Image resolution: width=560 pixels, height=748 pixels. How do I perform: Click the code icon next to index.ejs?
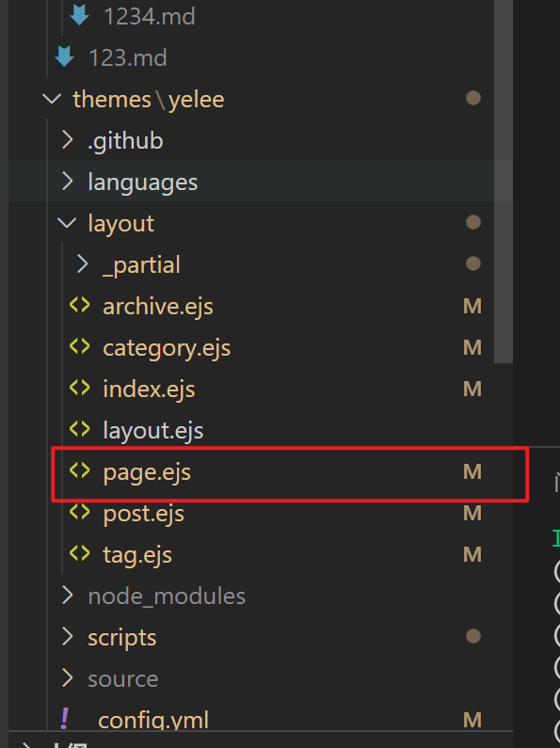80,388
